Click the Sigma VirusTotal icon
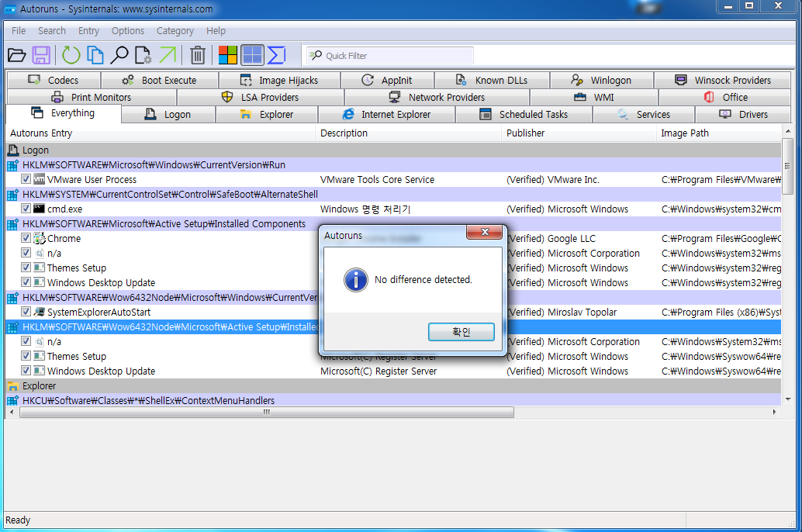 click(276, 55)
